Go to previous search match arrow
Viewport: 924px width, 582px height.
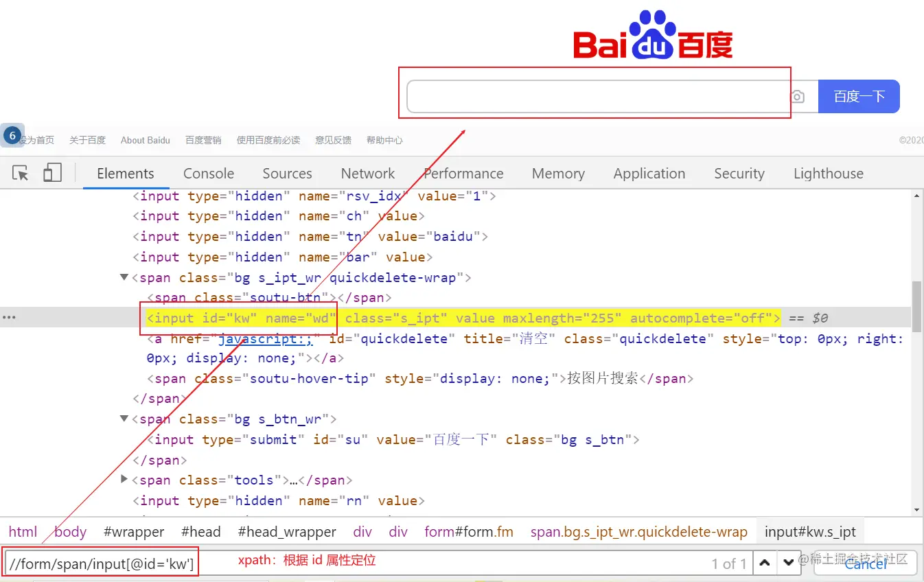pos(764,563)
